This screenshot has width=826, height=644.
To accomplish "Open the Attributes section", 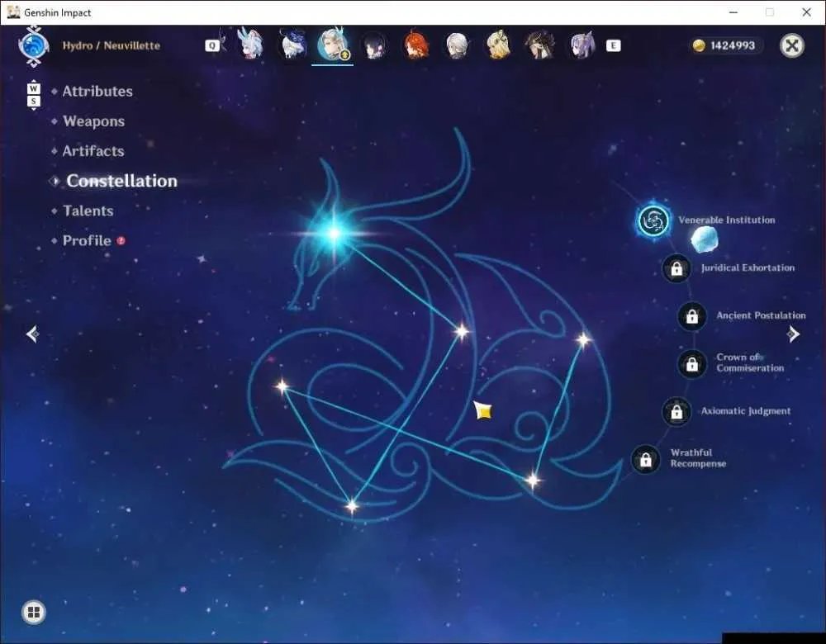I will (x=97, y=91).
